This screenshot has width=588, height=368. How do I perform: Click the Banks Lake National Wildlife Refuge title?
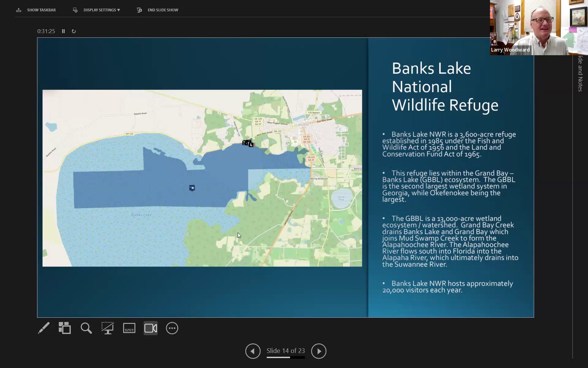click(445, 86)
